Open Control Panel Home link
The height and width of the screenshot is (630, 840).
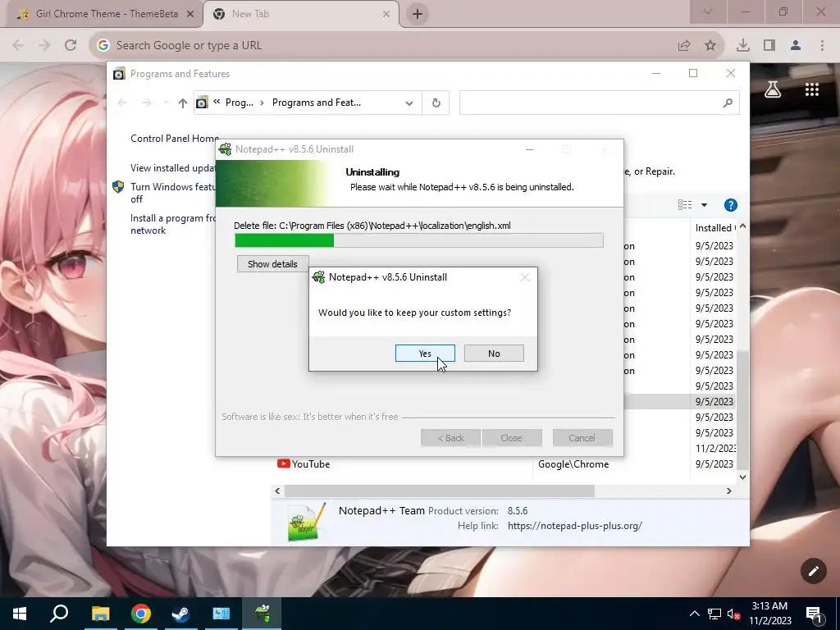[x=175, y=138]
